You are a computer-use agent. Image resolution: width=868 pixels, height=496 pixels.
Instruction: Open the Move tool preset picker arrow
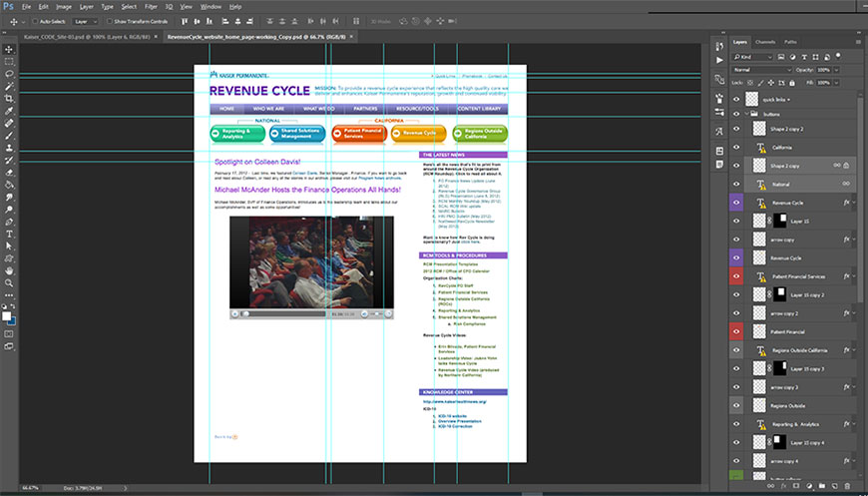[x=23, y=22]
